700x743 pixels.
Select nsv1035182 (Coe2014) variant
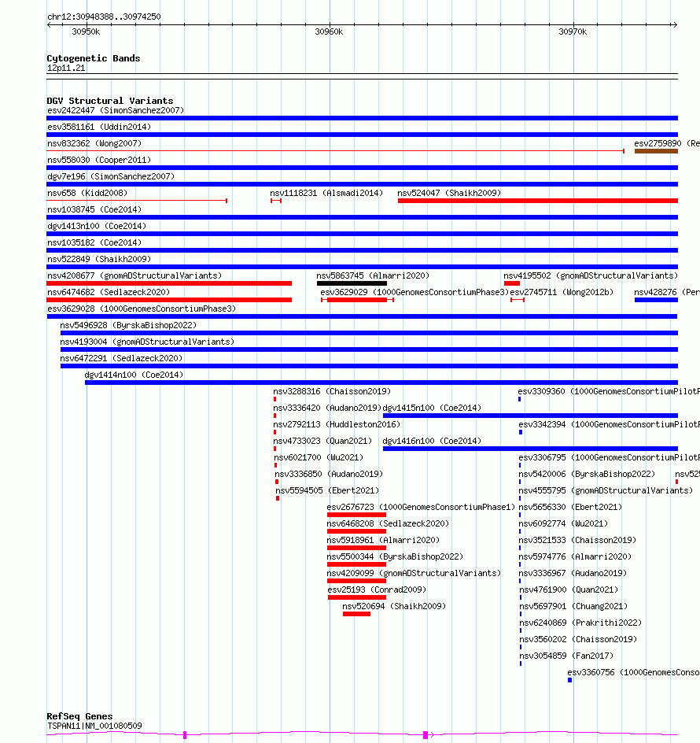(x=94, y=243)
